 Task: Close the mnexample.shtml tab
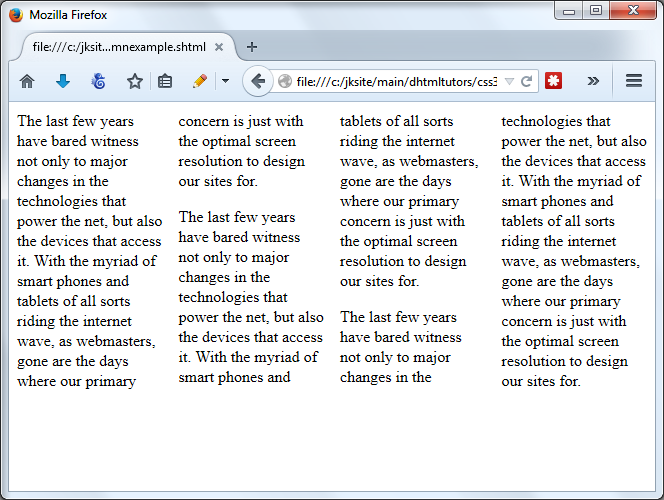click(219, 47)
